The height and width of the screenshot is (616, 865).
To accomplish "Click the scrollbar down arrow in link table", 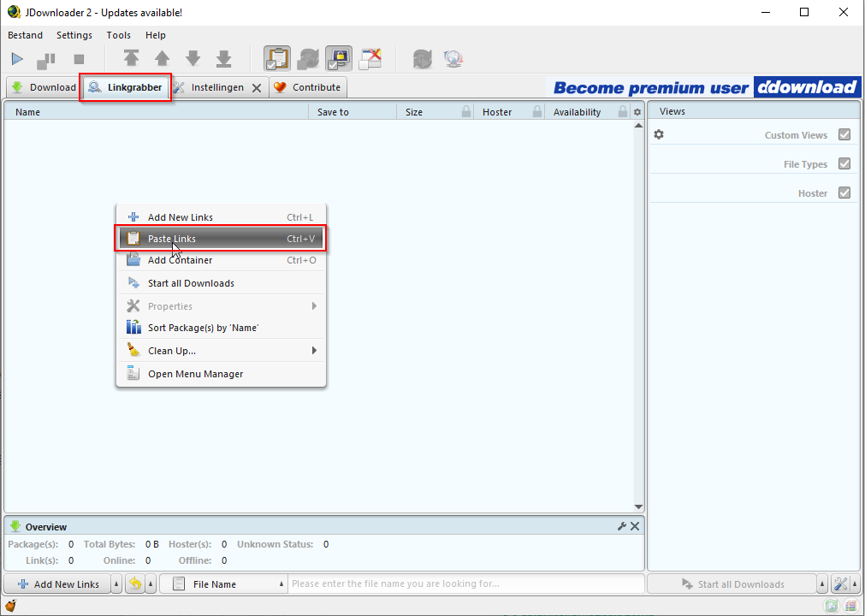I will click(x=638, y=506).
